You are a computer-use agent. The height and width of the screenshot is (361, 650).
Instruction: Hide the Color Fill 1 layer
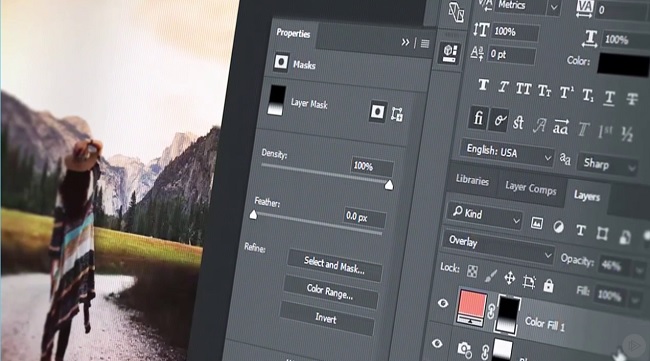pos(443,303)
